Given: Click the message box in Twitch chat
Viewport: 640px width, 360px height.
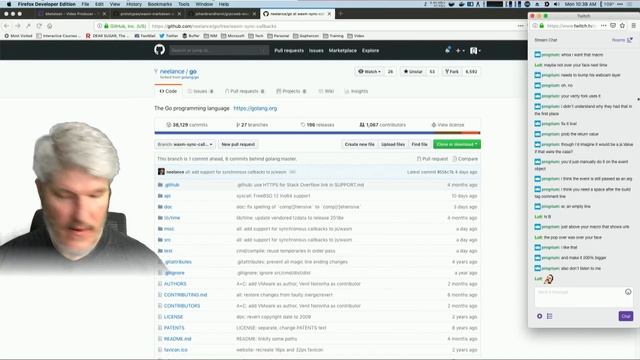Looking at the screenshot, I should tap(584, 297).
